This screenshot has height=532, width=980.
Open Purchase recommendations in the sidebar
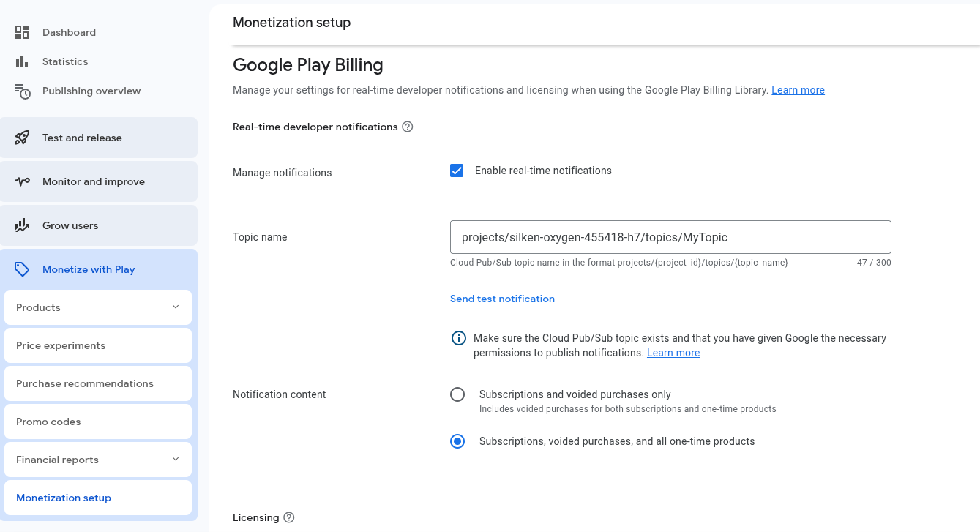[x=85, y=383]
